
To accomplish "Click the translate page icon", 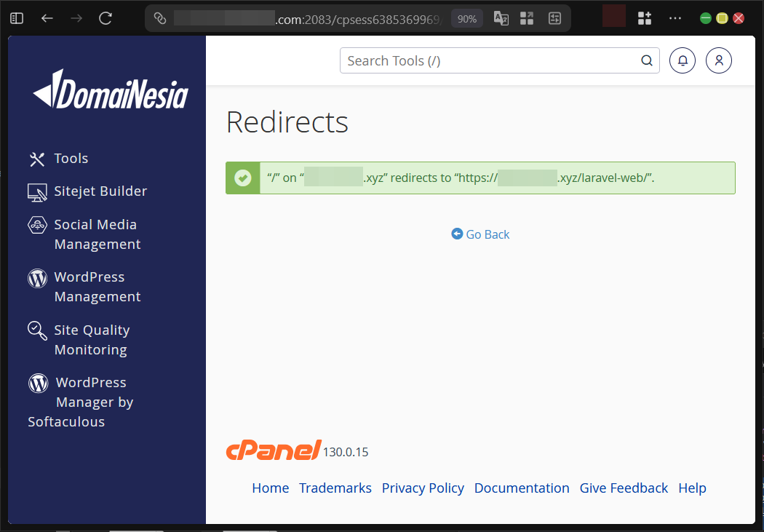I will [x=501, y=18].
